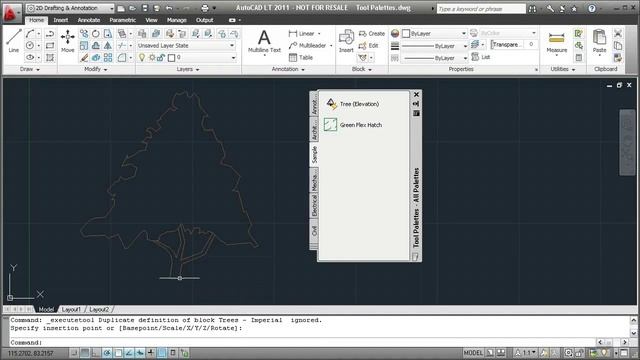Image resolution: width=640 pixels, height=360 pixels.
Task: Expand the Draw panel
Action: point(29,69)
